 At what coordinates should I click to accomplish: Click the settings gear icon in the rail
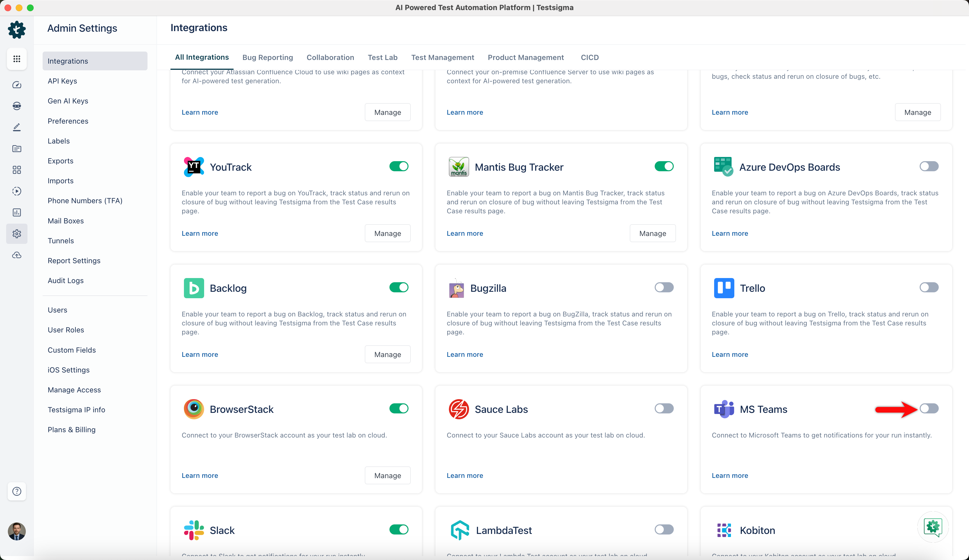click(x=17, y=234)
